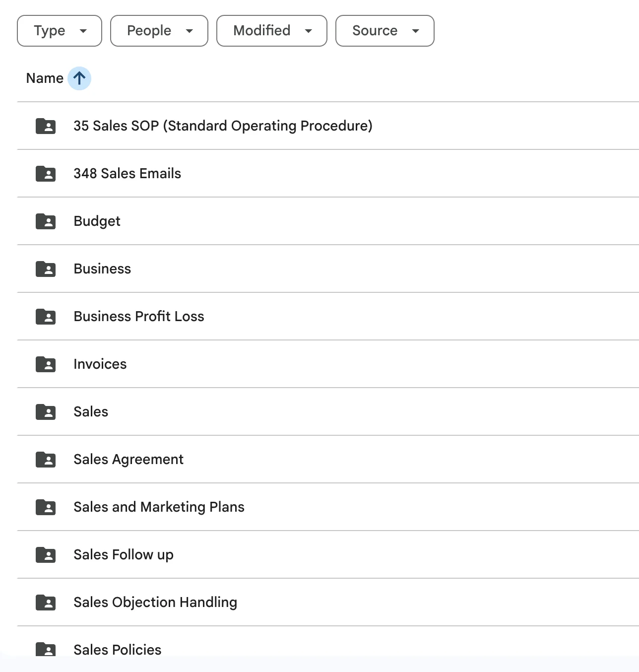
Task: Click the folder icon for 348 Sales Emails
Action: pyautogui.click(x=46, y=174)
